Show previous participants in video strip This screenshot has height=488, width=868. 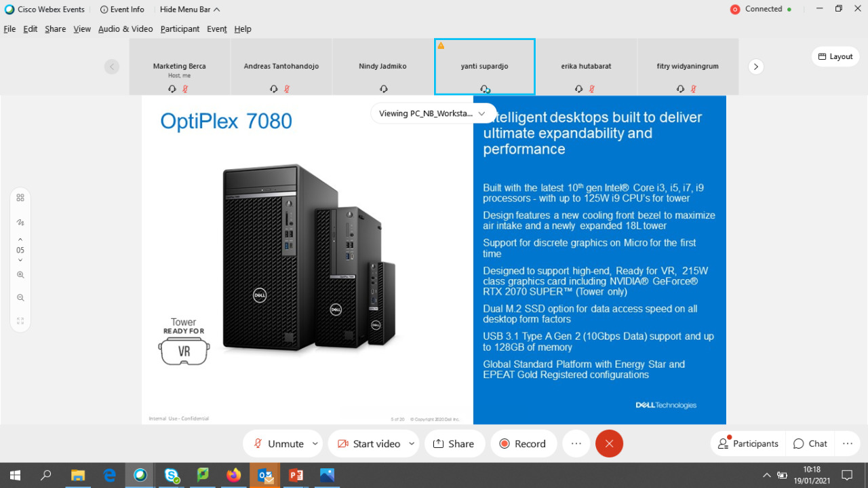(x=112, y=67)
